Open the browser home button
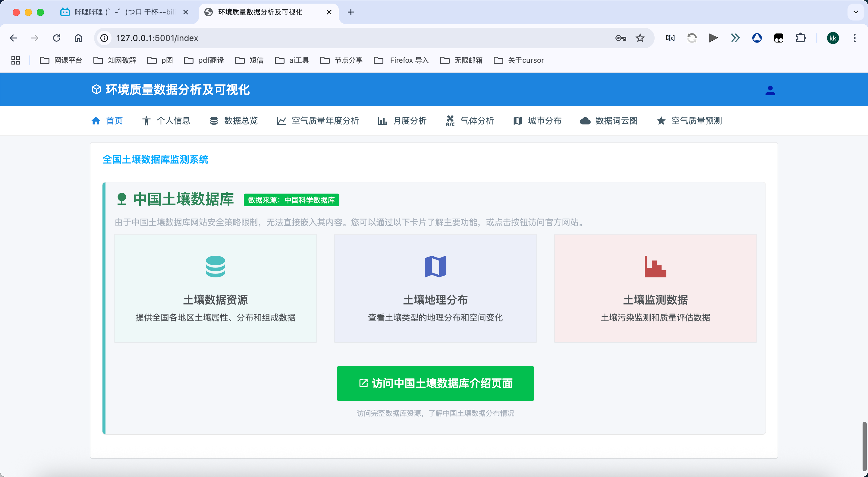Viewport: 868px width, 477px height. click(x=78, y=38)
